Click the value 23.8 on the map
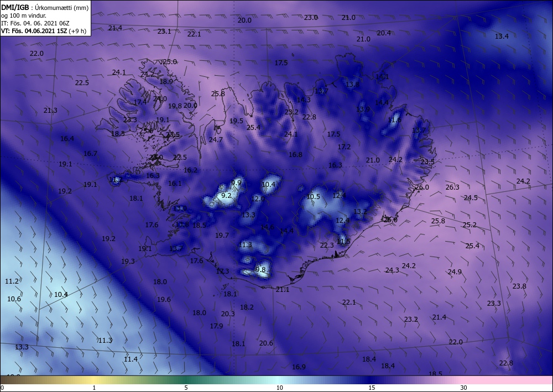 (519, 286)
